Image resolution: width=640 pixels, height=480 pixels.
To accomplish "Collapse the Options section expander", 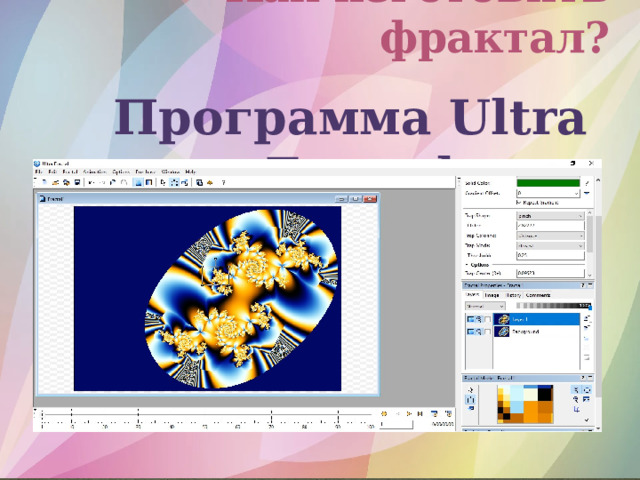I will tap(467, 265).
